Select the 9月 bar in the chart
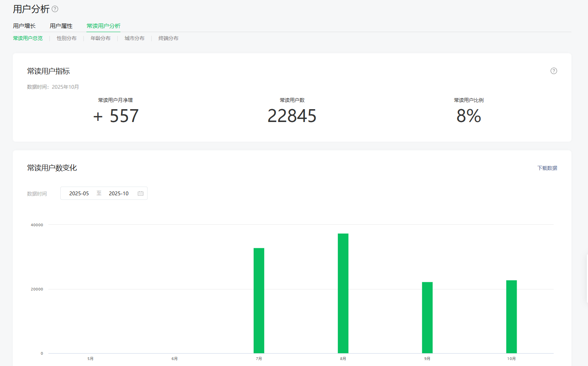This screenshot has width=588, height=366. 427,317
